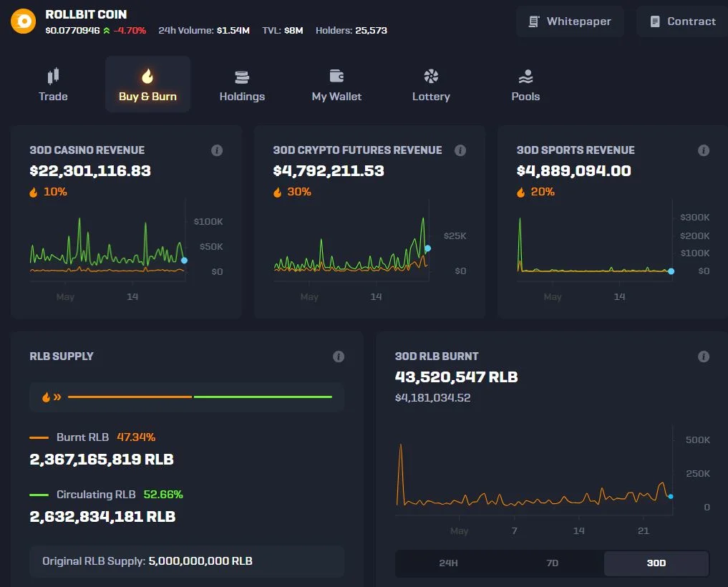Open info icon on RLB Supply card
728x587 pixels.
click(x=339, y=356)
